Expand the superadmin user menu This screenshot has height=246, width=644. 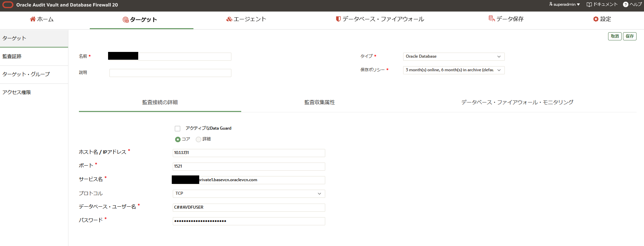click(564, 4)
